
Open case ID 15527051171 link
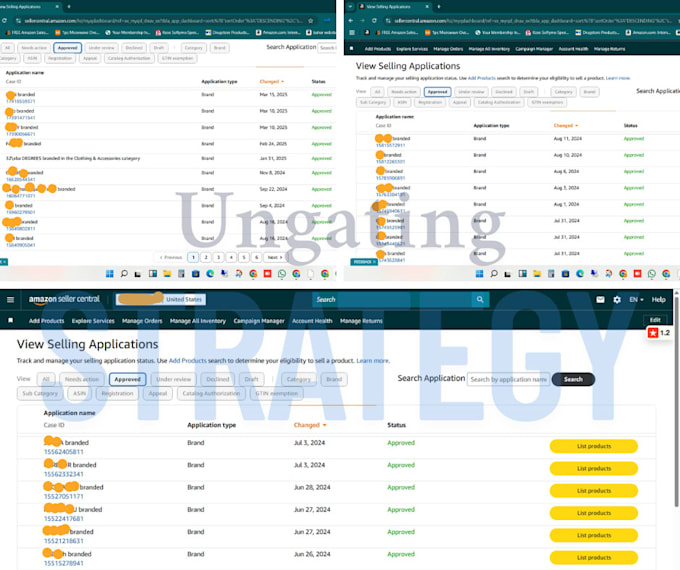click(x=64, y=496)
